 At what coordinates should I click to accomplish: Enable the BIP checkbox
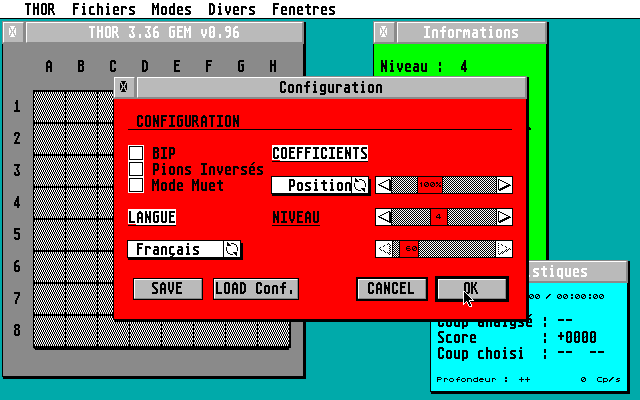(x=136, y=153)
